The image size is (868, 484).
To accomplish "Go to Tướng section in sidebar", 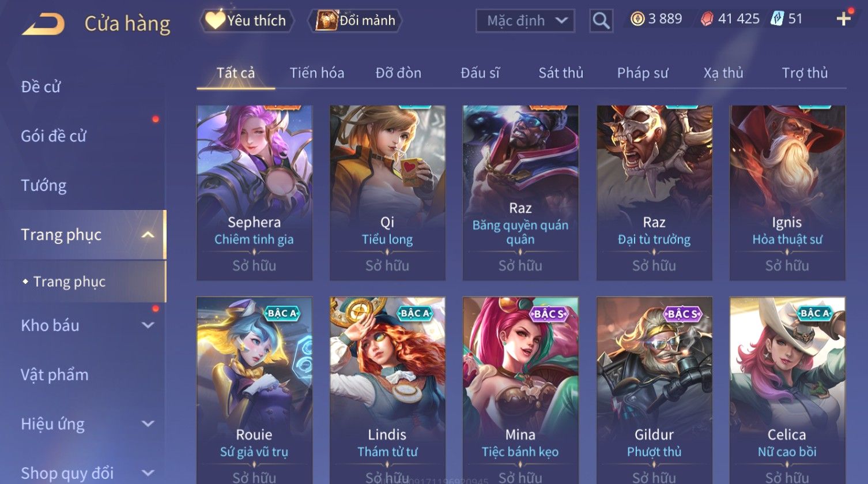I will (44, 186).
